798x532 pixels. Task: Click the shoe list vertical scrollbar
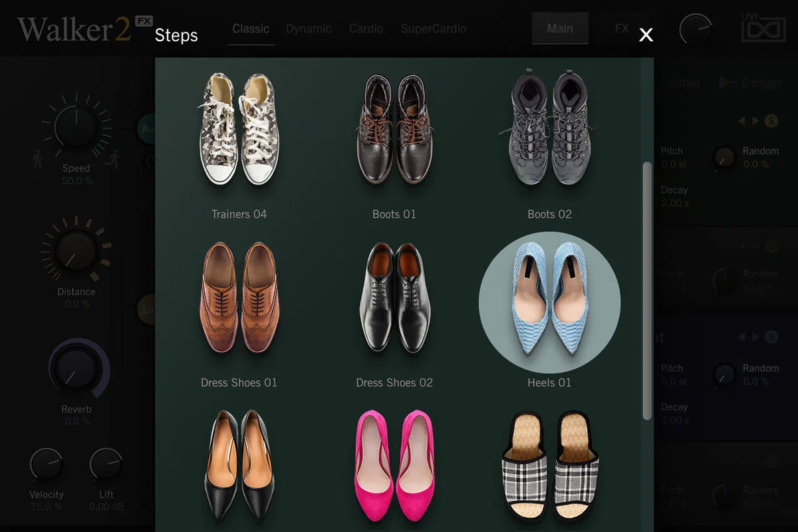647,291
